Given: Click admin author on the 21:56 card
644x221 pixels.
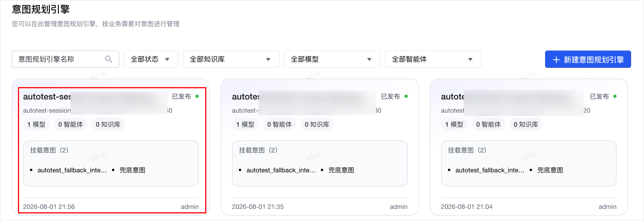Looking at the screenshot, I should pyautogui.click(x=190, y=207).
